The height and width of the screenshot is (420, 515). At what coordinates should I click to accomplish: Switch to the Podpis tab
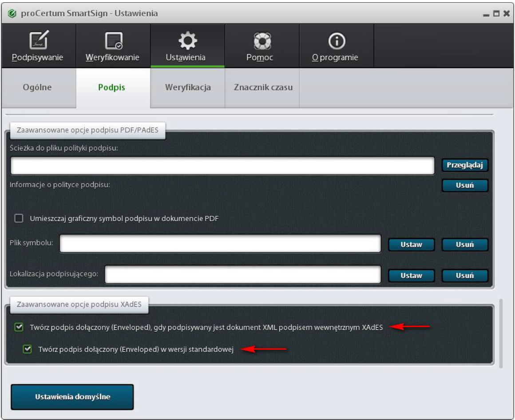(113, 87)
